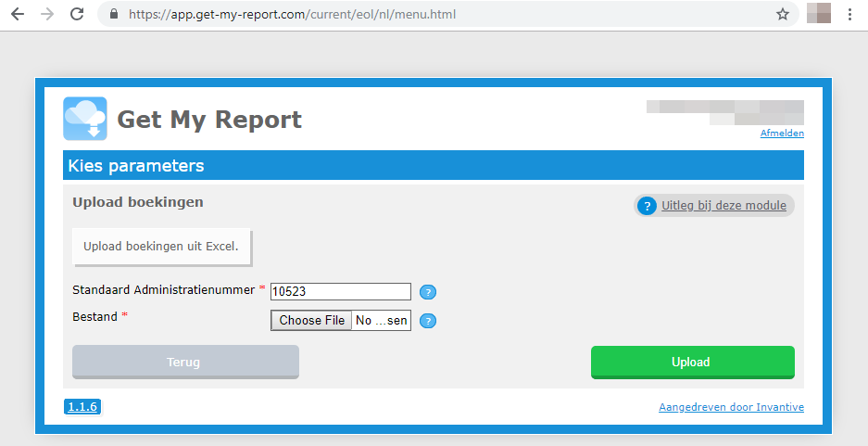Open Uitleg bij deze module link
868x446 pixels.
[x=723, y=206]
